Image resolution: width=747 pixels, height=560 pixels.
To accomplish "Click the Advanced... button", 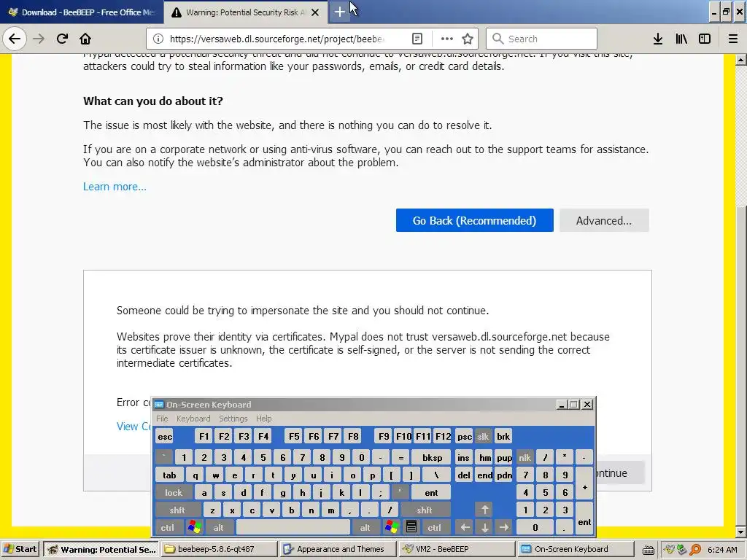I will [604, 220].
